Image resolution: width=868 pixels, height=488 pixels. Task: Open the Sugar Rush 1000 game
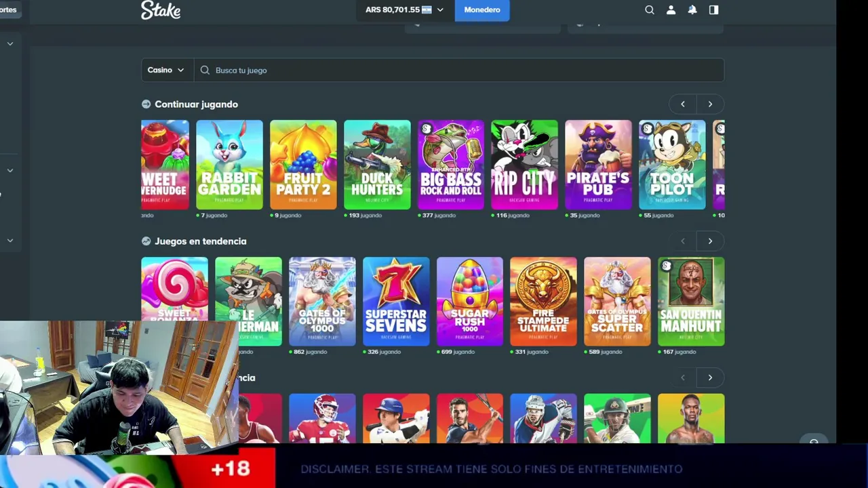click(470, 302)
